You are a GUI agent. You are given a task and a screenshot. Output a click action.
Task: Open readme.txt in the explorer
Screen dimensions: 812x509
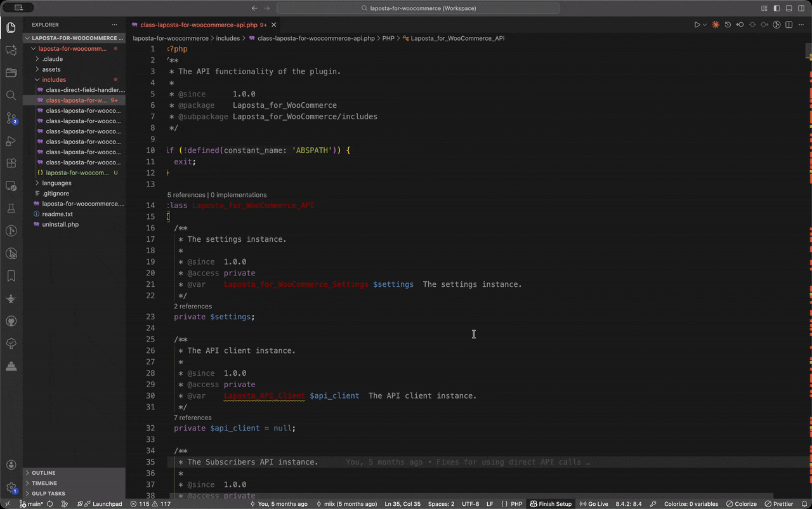click(x=57, y=214)
